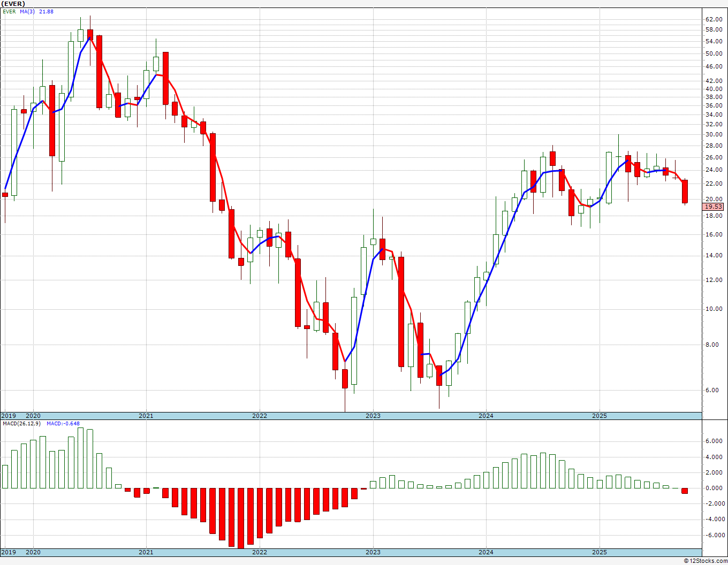Click the 18.00 price axis label
728x565 pixels.
coord(714,216)
